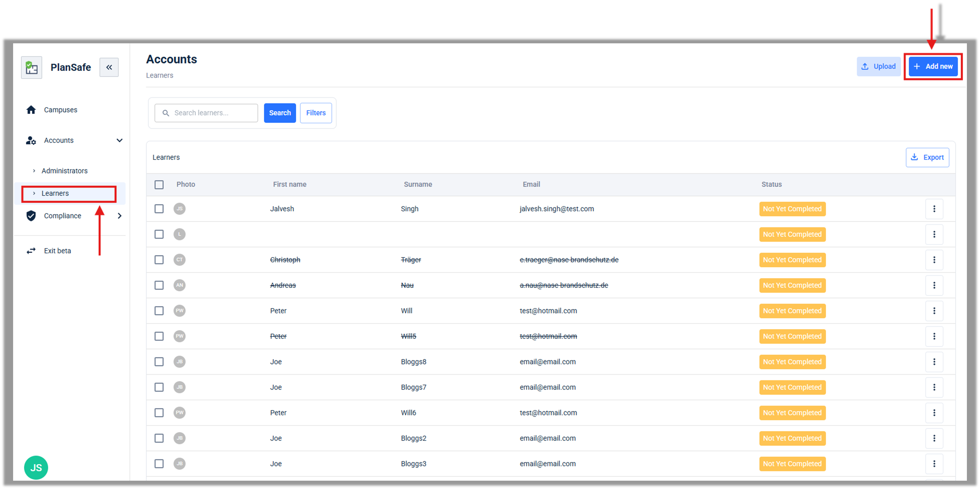Click the JS avatar of Jalvesh Singh

click(179, 209)
